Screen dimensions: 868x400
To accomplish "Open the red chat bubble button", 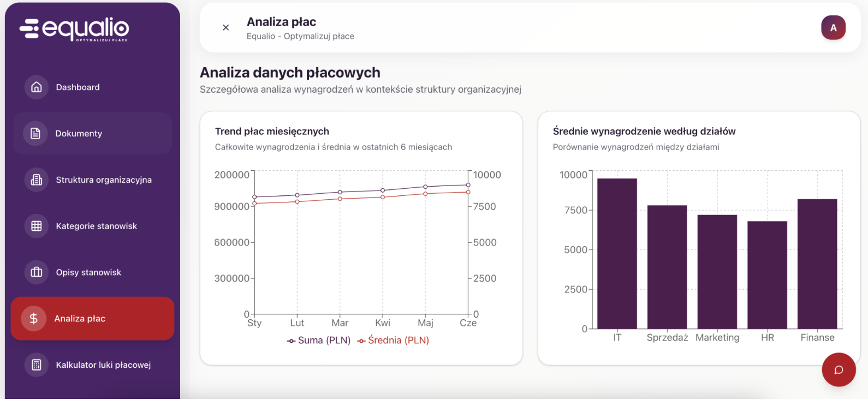I will tap(839, 370).
